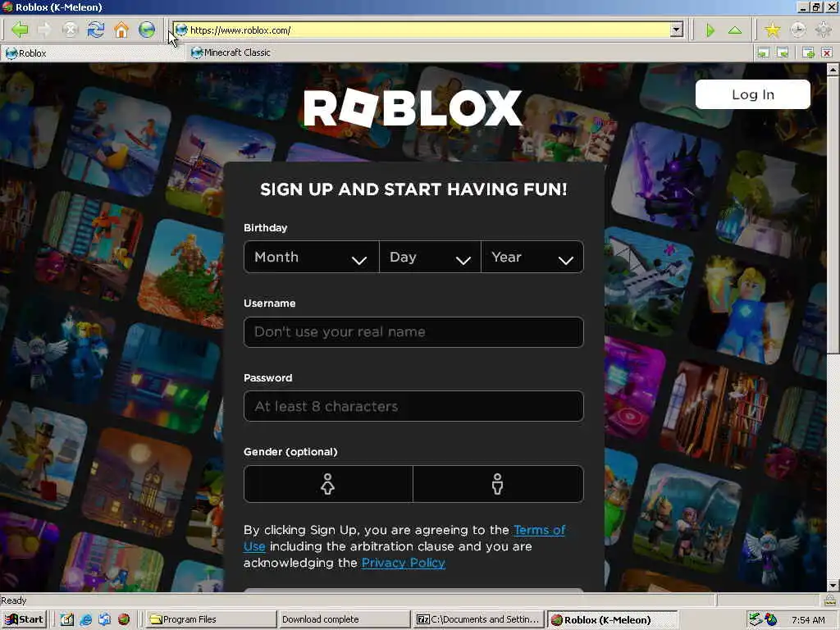Screen dimensions: 840x630
Task: Click the Ready status bar text
Action: [x=13, y=600]
